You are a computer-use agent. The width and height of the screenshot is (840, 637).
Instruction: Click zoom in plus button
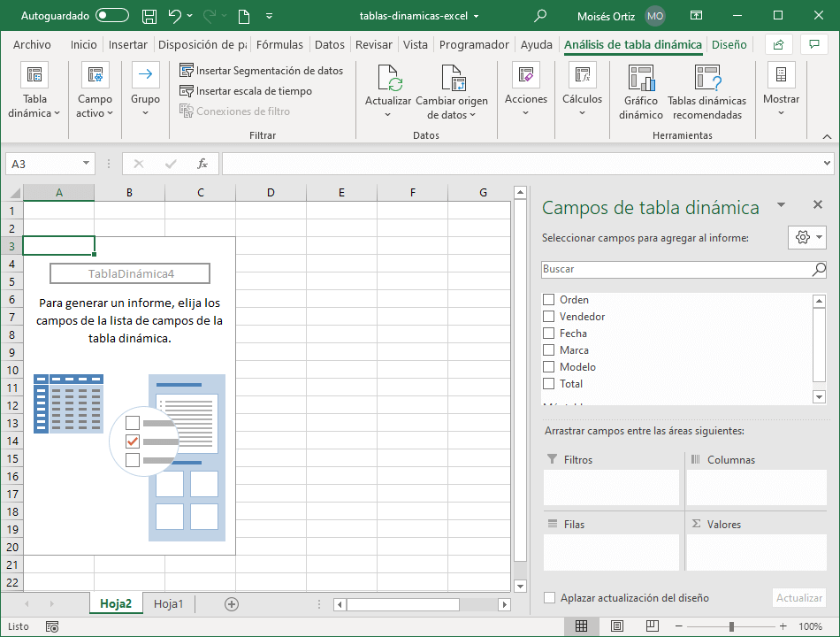[783, 626]
